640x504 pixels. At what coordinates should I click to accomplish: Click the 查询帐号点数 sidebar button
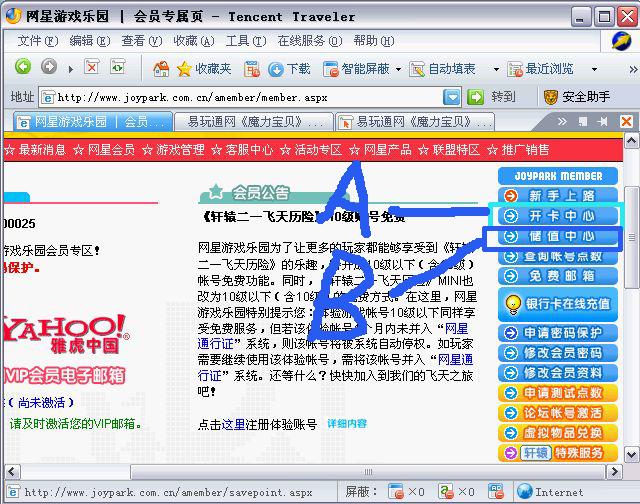coord(558,256)
